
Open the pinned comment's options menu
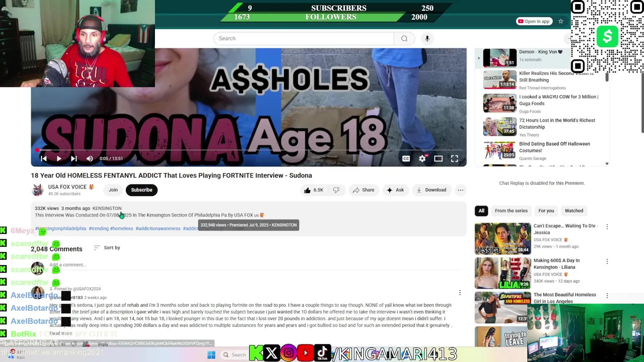click(459, 293)
